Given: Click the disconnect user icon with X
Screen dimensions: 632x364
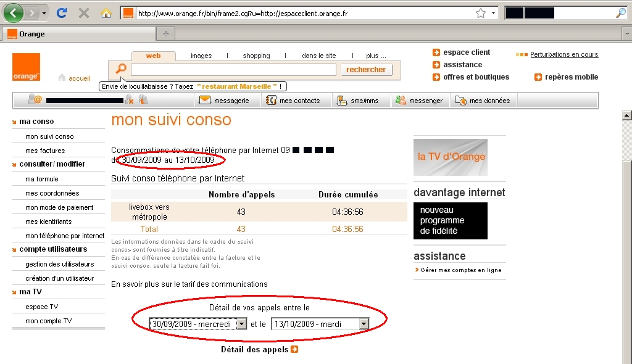Looking at the screenshot, I should (130, 99).
